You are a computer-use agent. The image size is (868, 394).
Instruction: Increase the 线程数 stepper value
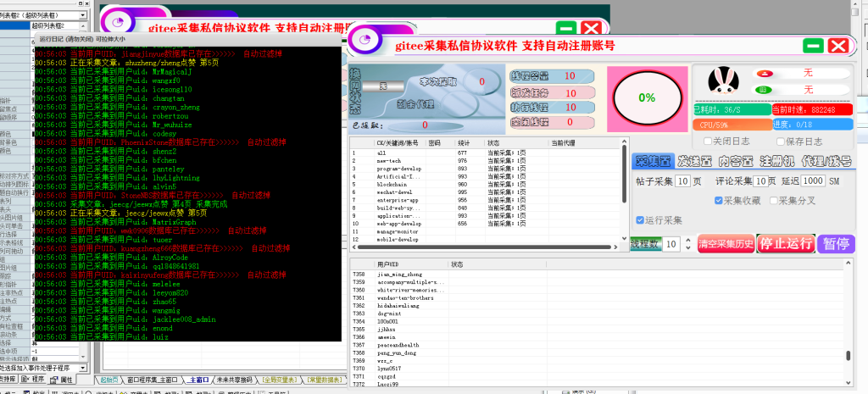coord(687,240)
